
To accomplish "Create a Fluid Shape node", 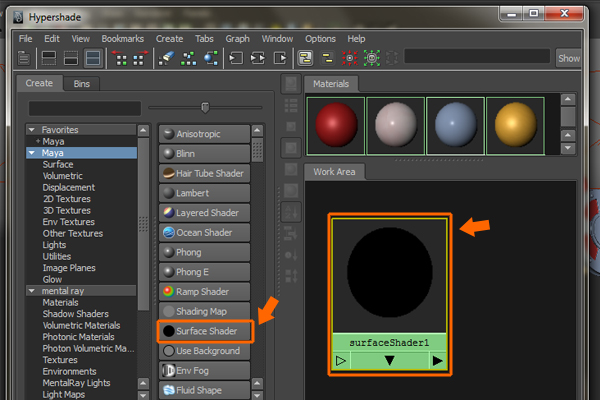I will [205, 390].
